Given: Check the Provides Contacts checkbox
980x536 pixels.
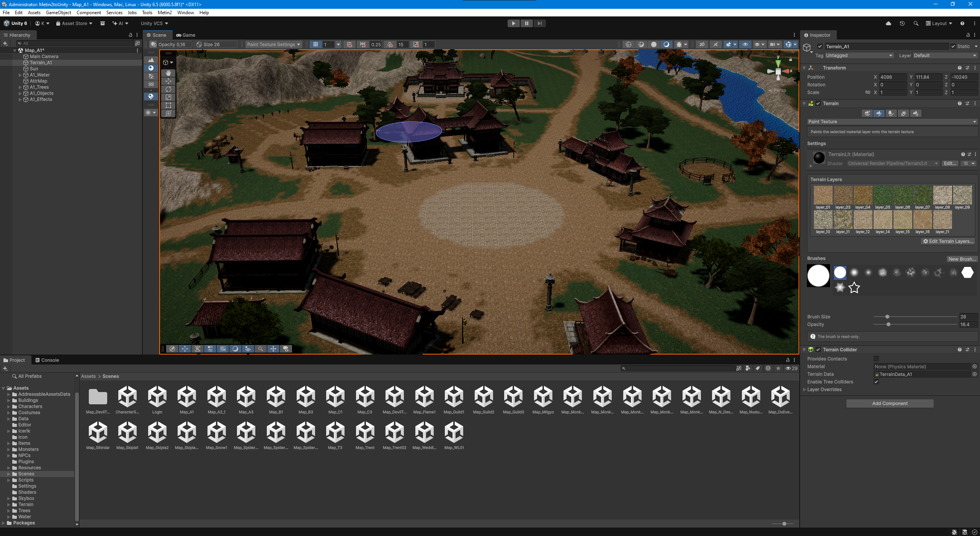Looking at the screenshot, I should [876, 359].
